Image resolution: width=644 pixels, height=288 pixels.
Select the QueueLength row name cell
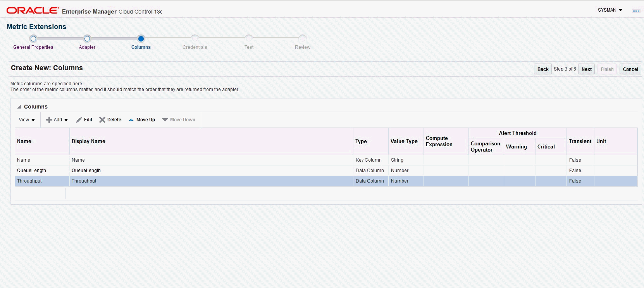(42, 171)
